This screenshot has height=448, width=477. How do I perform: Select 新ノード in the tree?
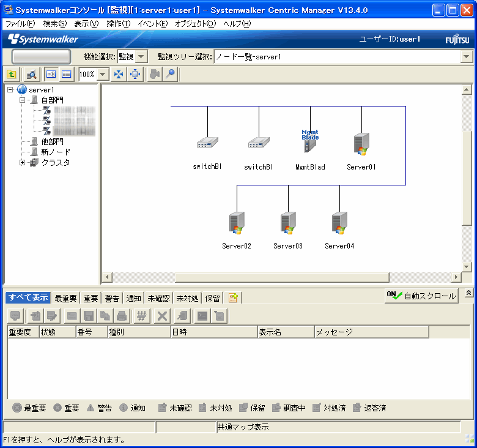click(x=56, y=152)
